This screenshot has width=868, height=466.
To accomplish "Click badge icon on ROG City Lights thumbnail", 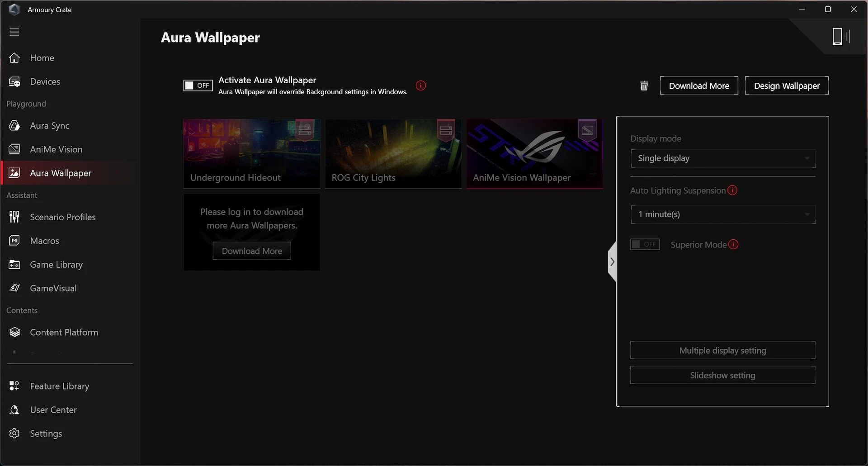I will [446, 130].
